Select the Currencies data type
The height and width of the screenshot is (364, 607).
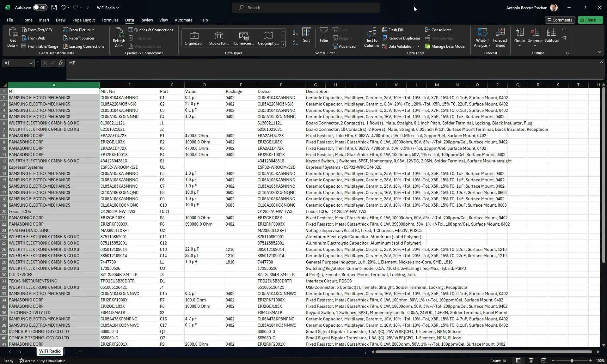tap(244, 38)
